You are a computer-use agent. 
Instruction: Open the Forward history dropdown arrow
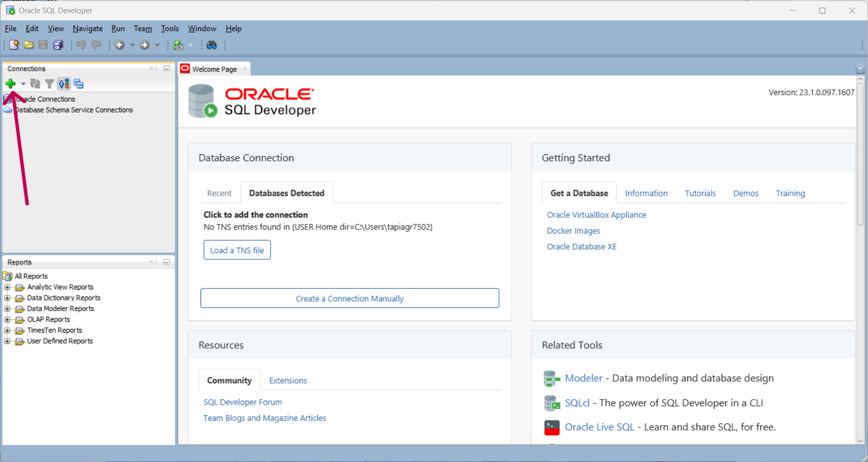click(157, 45)
